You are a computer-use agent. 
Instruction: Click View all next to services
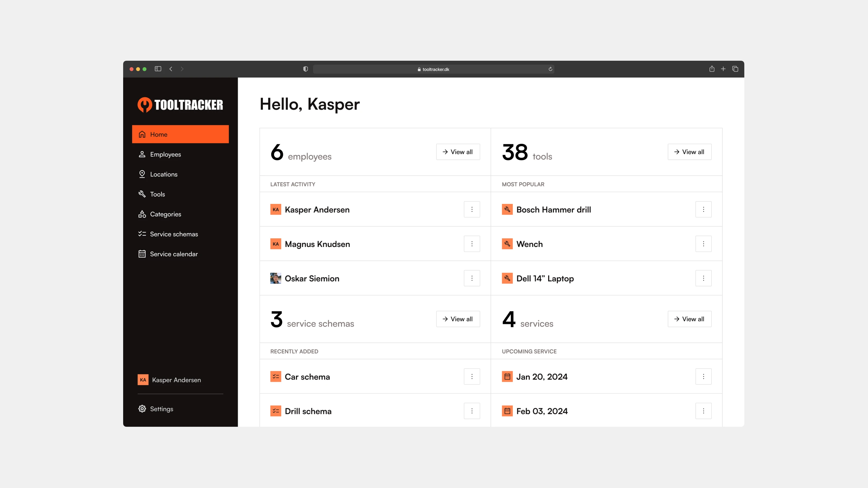point(690,319)
